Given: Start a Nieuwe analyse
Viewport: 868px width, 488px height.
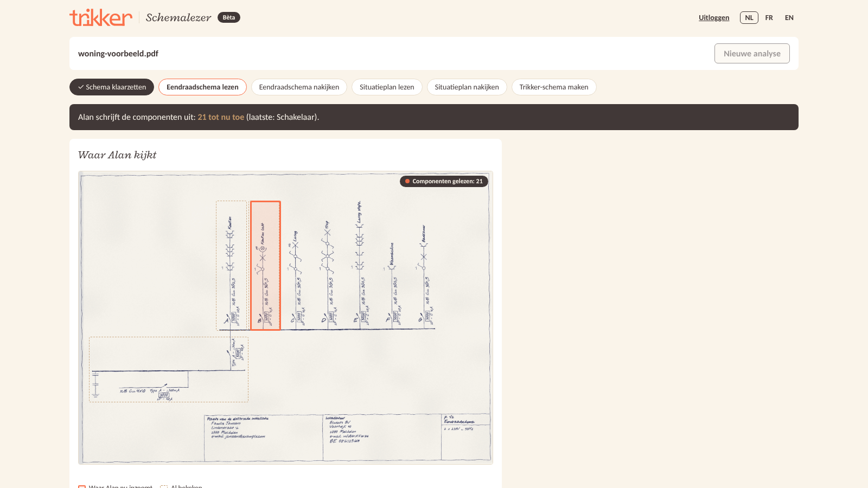Looking at the screenshot, I should (x=752, y=53).
